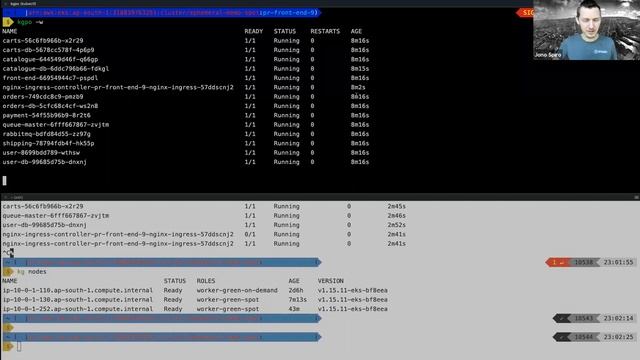The image size is (640, 360).
Task: Click the worker-green-on-demand role
Action: 237,291
